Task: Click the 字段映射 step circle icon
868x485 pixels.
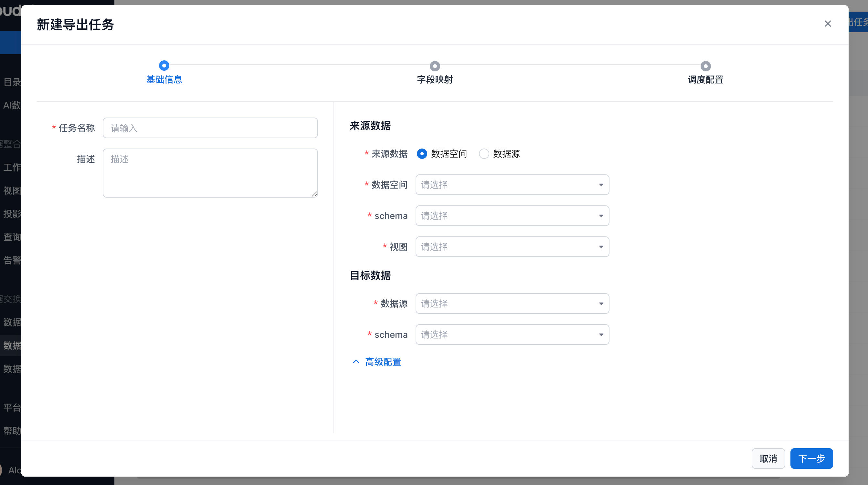Action: point(435,66)
